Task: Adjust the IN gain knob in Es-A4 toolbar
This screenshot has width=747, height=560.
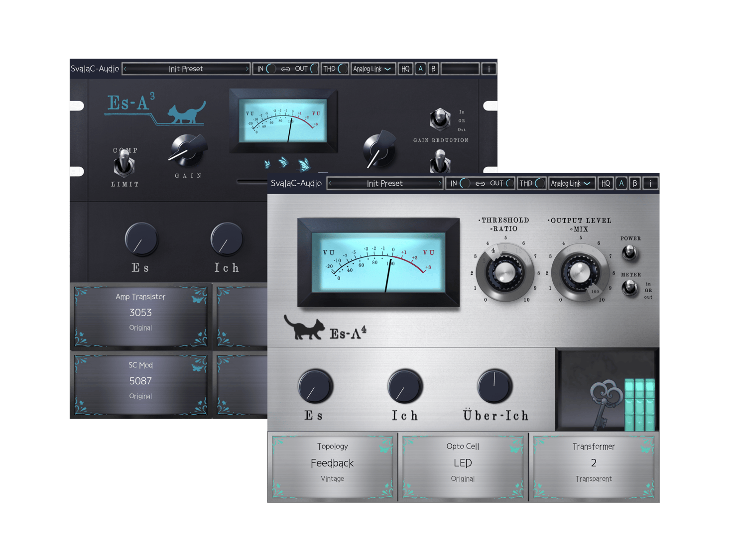Action: [464, 184]
